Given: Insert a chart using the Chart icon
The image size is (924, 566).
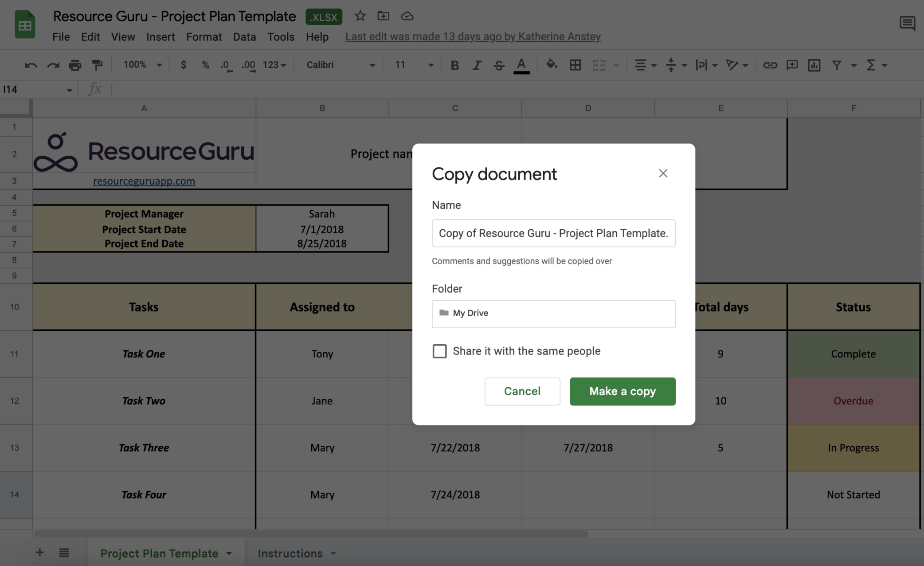Looking at the screenshot, I should (814, 65).
